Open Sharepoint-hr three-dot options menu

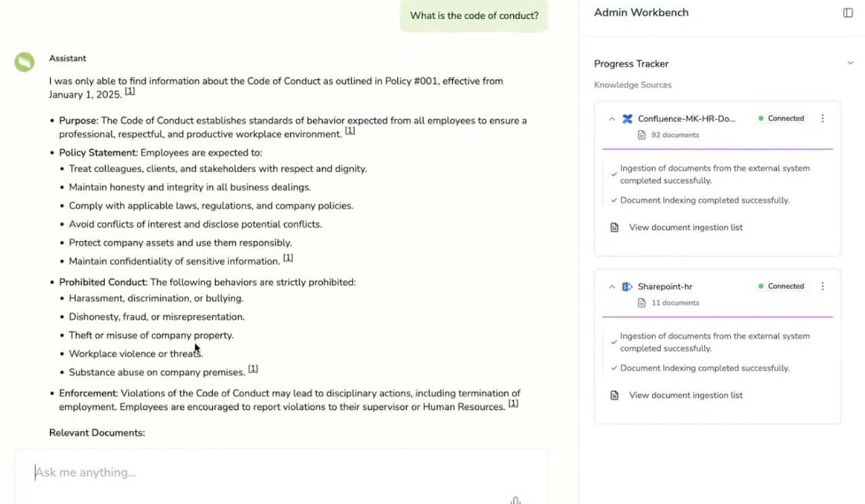[x=822, y=287]
